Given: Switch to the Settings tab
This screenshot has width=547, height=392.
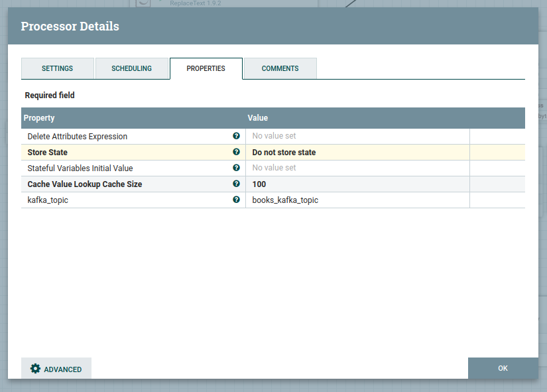Looking at the screenshot, I should [57, 68].
